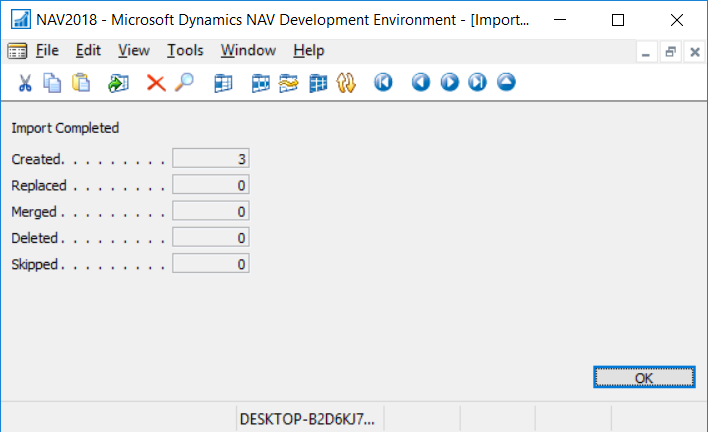This screenshot has height=432, width=708.
Task: Click the DESKTOP-B2D6KJ7 status bar panel
Action: pyautogui.click(x=308, y=419)
